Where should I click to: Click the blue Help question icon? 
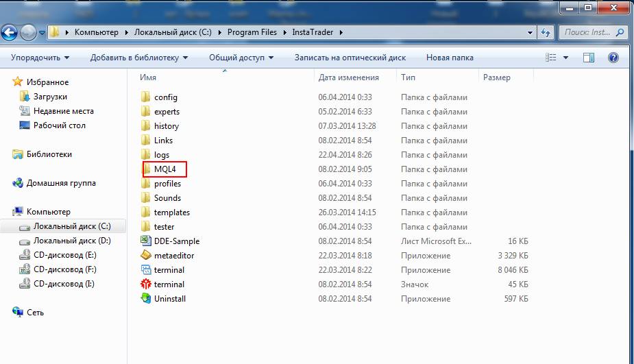613,58
